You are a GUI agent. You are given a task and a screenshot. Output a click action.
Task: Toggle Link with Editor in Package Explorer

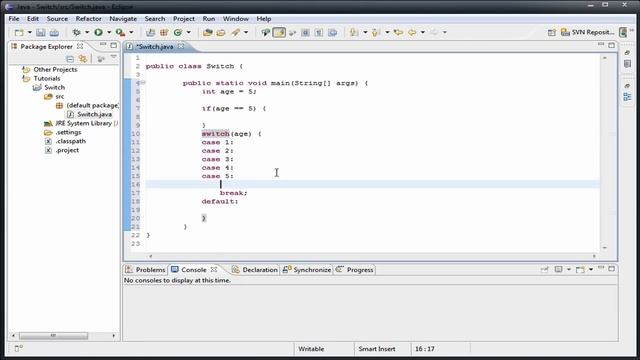click(83, 59)
